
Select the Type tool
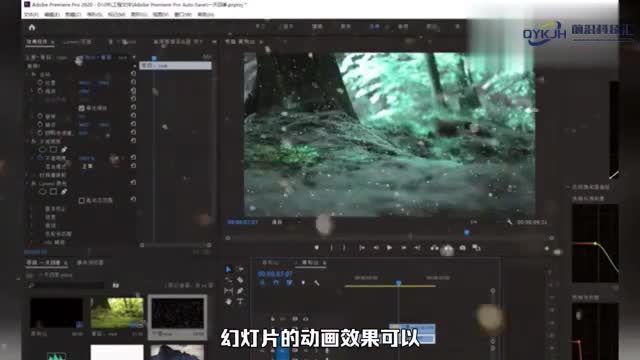(240, 301)
